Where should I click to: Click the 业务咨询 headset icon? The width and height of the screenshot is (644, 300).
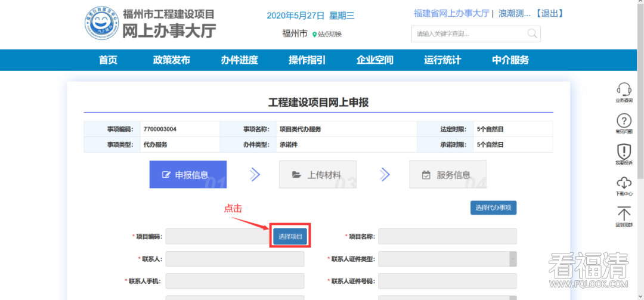tap(624, 91)
